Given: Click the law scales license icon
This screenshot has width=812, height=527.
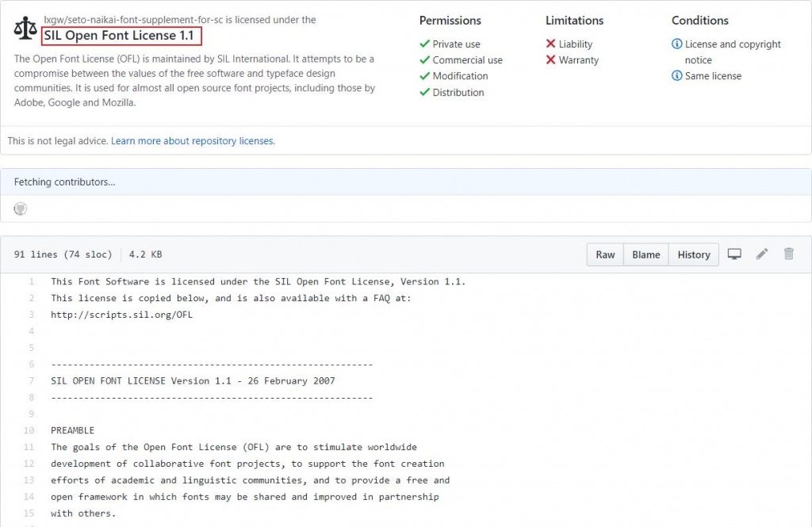Looking at the screenshot, I should (25, 29).
